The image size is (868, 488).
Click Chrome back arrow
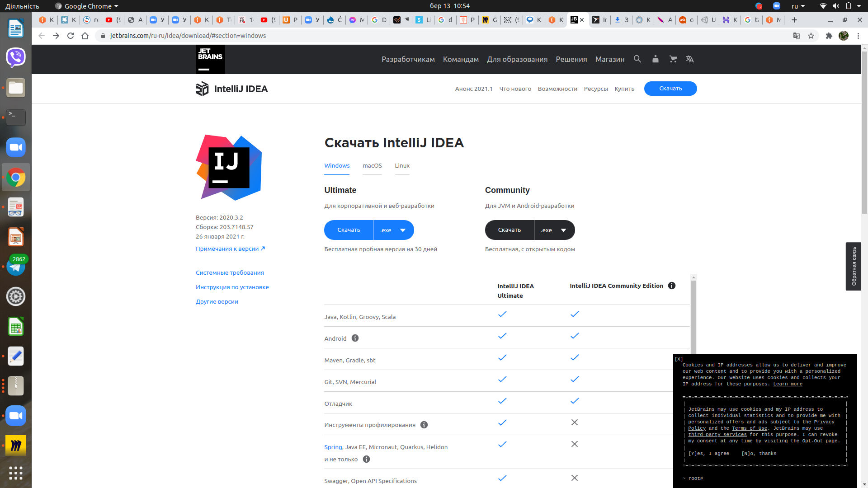(42, 36)
